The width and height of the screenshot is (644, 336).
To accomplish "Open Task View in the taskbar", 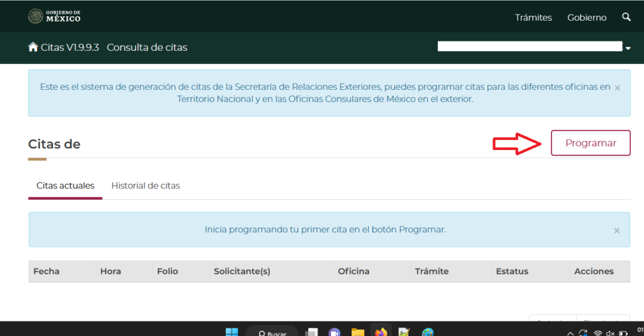I will [x=312, y=332].
